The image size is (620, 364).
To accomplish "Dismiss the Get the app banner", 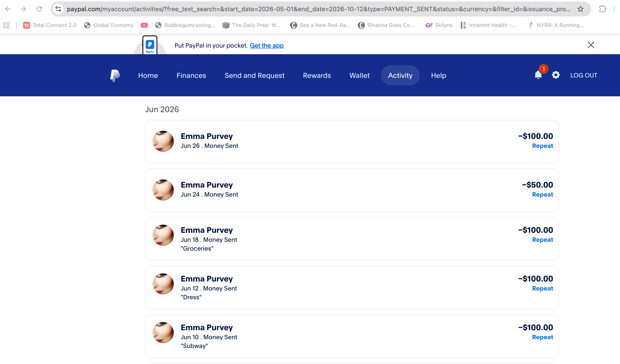I will point(591,45).
